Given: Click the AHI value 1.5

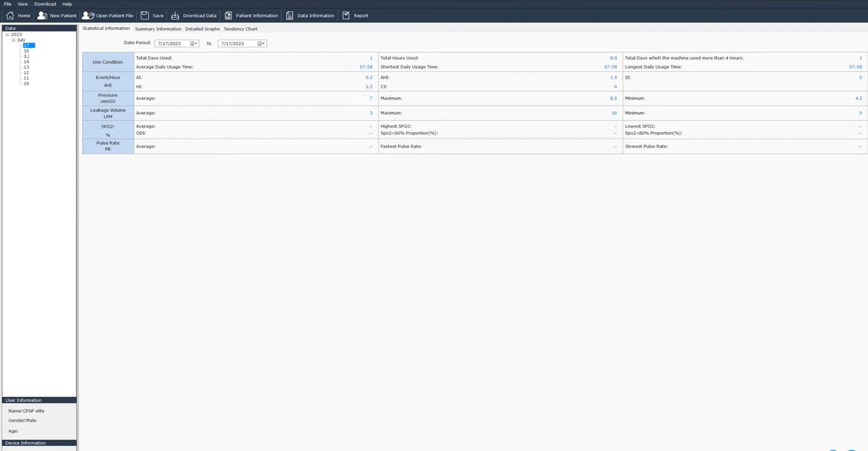Looking at the screenshot, I should click(x=614, y=77).
